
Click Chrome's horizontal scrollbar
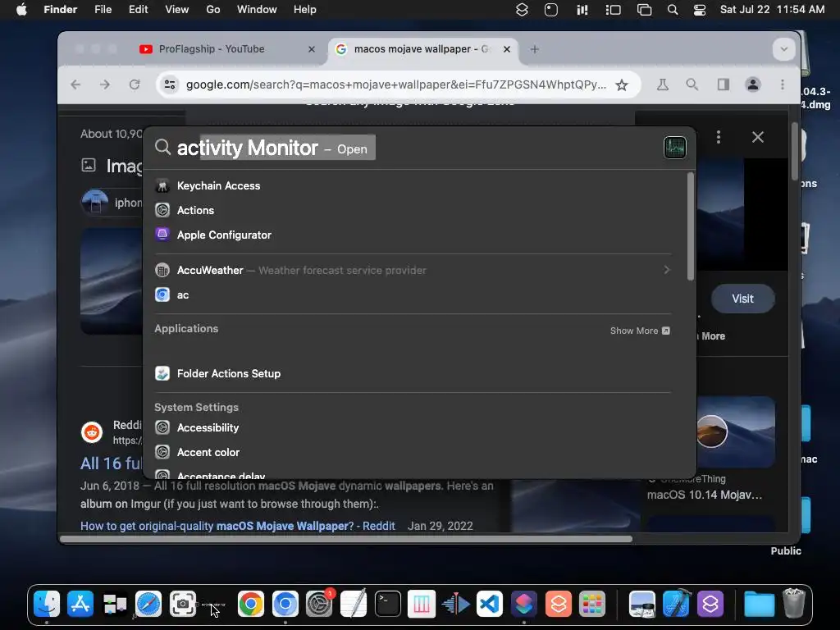pyautogui.click(x=346, y=539)
